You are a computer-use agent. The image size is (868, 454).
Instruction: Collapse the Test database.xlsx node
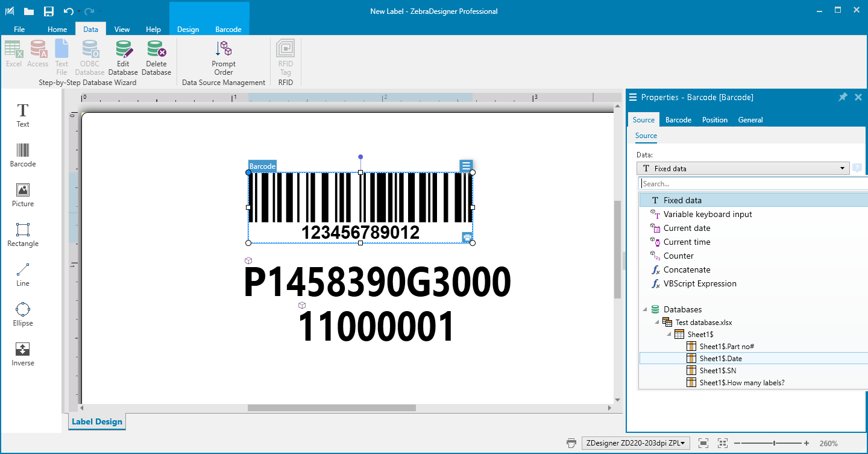tap(657, 323)
